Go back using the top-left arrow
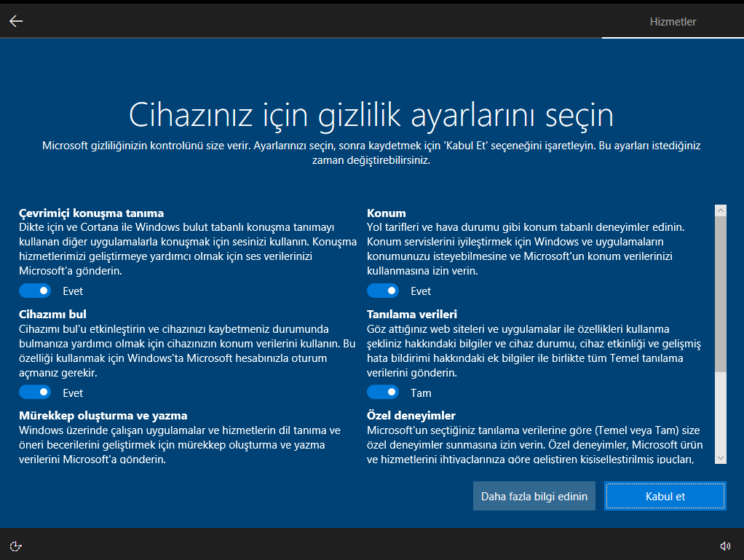The width and height of the screenshot is (744, 560). 16,21
